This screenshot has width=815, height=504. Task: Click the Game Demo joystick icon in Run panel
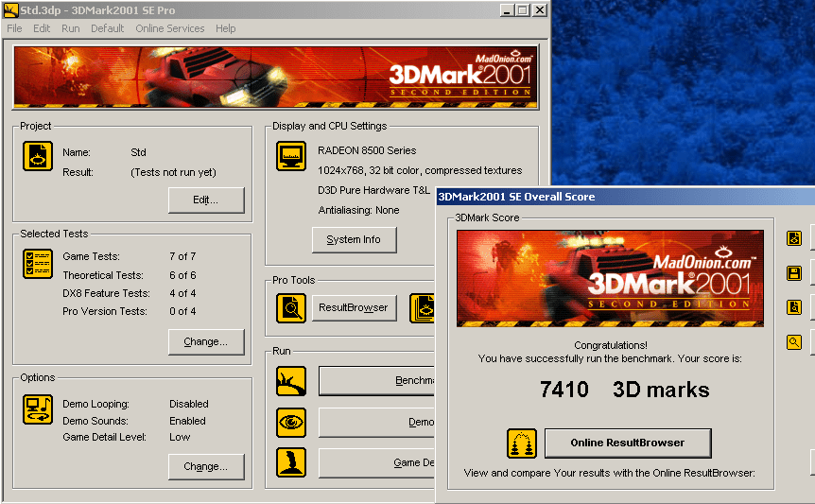point(291,462)
